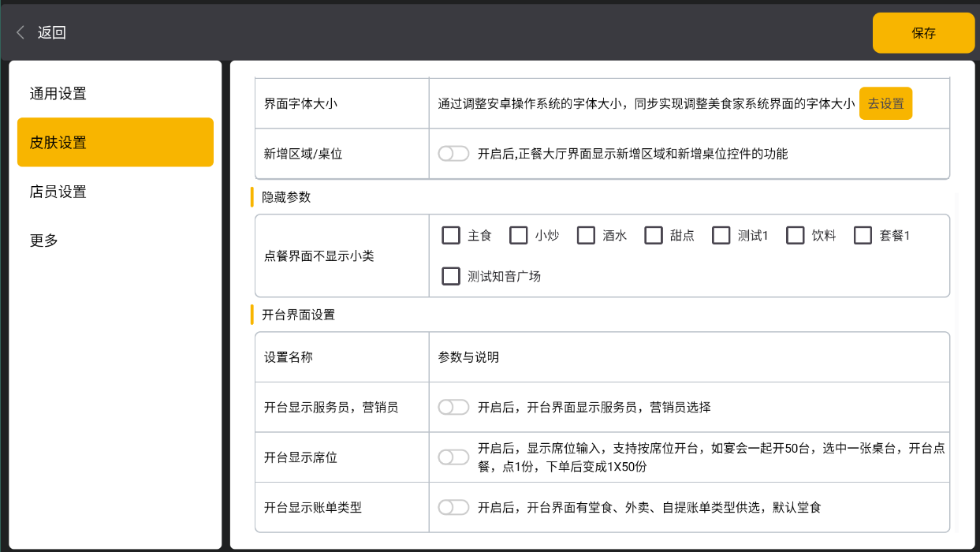
Task: Check the 测试知音广场 checkbox
Action: pyautogui.click(x=451, y=277)
